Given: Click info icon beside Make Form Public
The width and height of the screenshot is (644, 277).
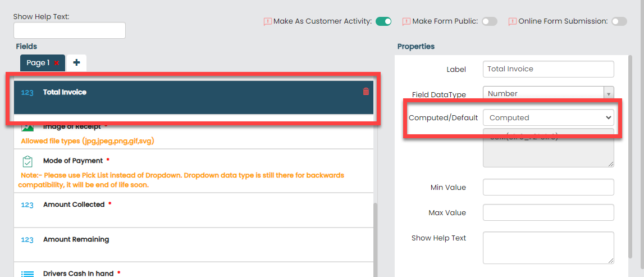Looking at the screenshot, I should [406, 22].
